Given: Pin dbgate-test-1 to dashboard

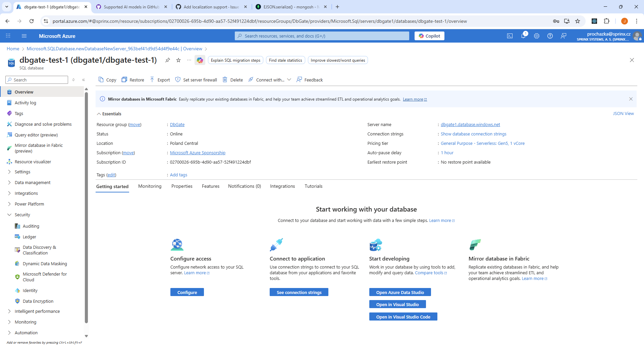Looking at the screenshot, I should (x=168, y=60).
